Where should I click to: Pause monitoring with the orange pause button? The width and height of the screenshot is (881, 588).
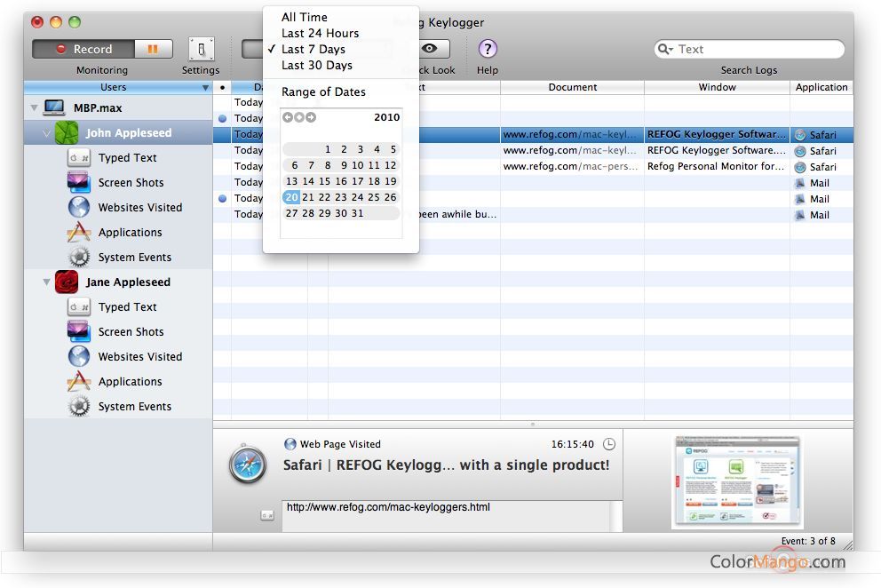[x=153, y=49]
